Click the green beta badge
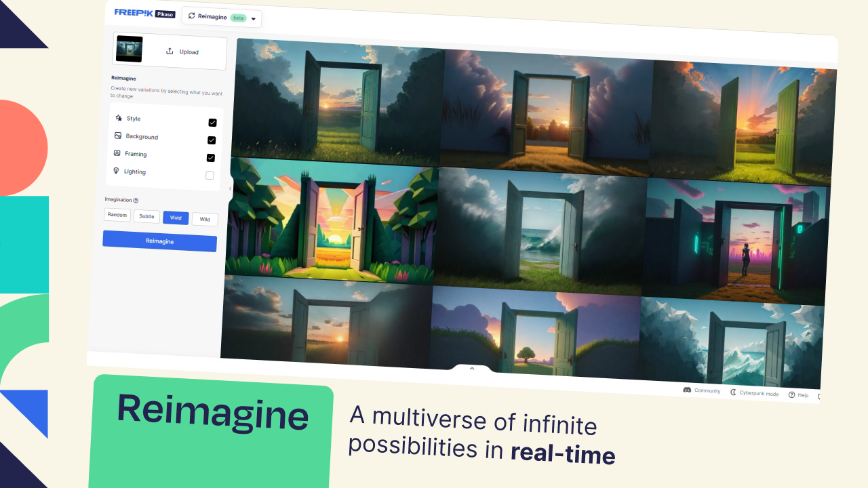Screen dimensions: 868x488 (x=238, y=18)
